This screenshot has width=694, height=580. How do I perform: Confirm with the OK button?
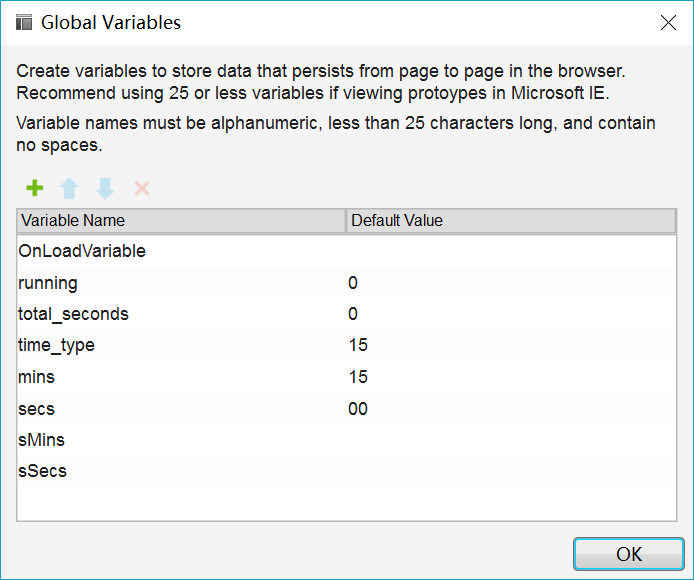(628, 554)
